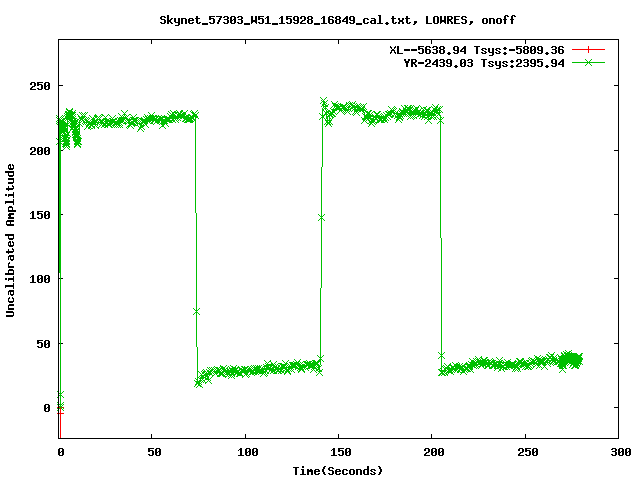Click the 150 tick label on the time axis
Image resolution: width=640 pixels, height=480 pixels.
coord(341,452)
